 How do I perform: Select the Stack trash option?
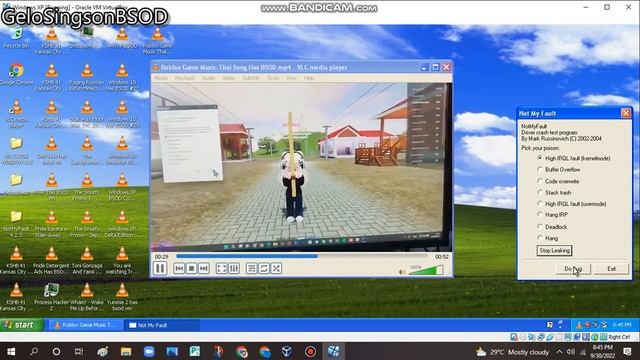pos(554,192)
